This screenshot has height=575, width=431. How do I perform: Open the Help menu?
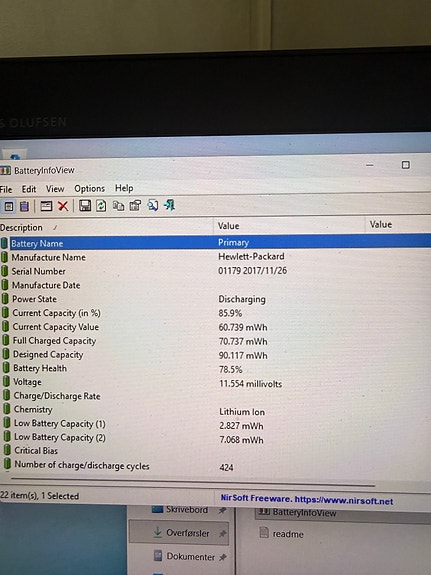coord(124,188)
